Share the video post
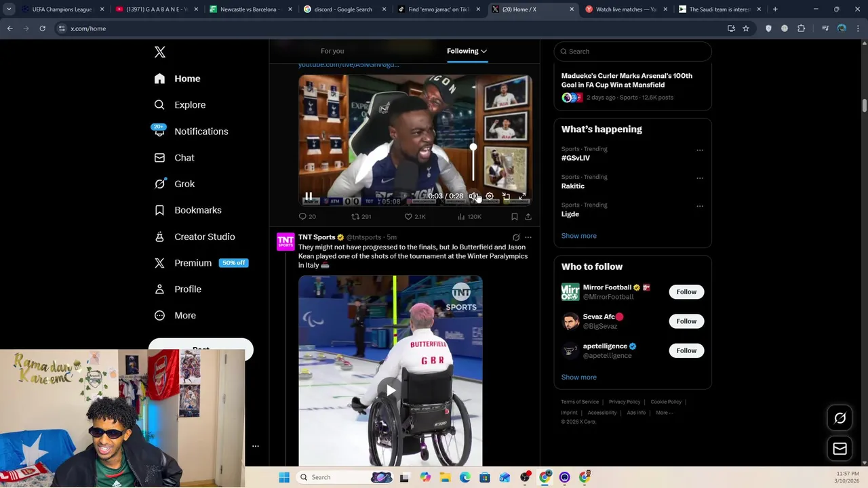The height and width of the screenshot is (488, 868). point(528,217)
